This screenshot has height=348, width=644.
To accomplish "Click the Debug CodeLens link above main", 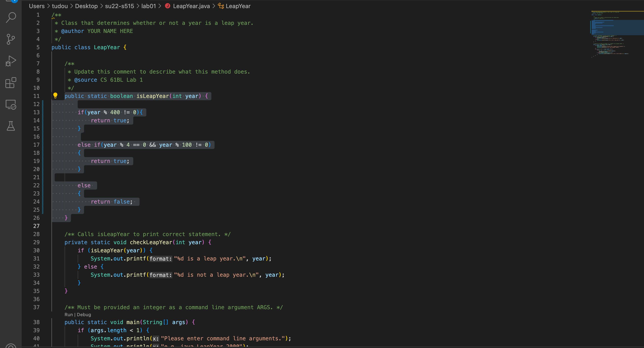I will coord(84,315).
